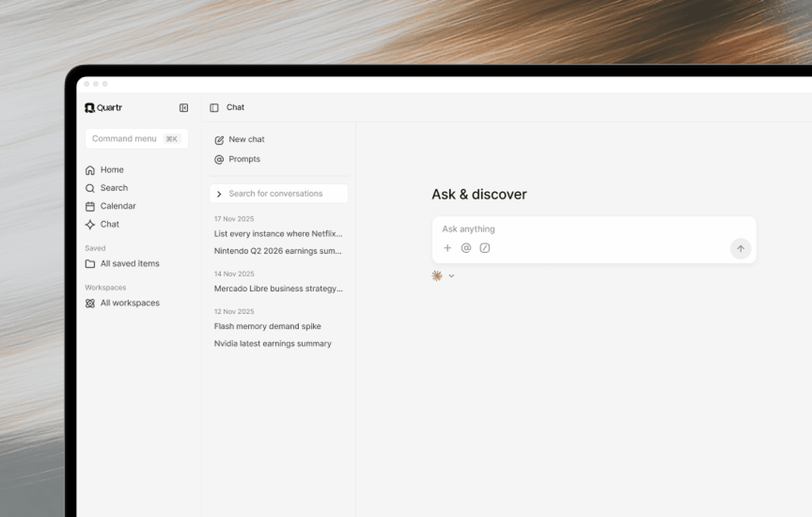Click the folder icon beside All saved items
This screenshot has width=812, height=517.
tap(90, 264)
